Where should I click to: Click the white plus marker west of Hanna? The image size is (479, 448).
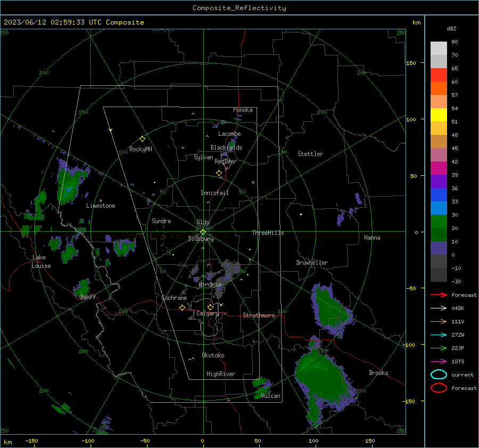(301, 214)
